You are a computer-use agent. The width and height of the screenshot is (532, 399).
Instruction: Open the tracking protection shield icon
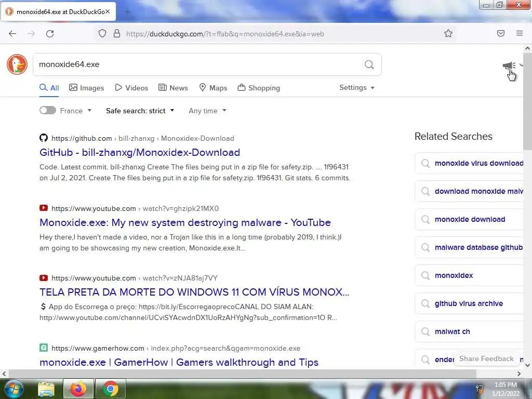(102, 34)
